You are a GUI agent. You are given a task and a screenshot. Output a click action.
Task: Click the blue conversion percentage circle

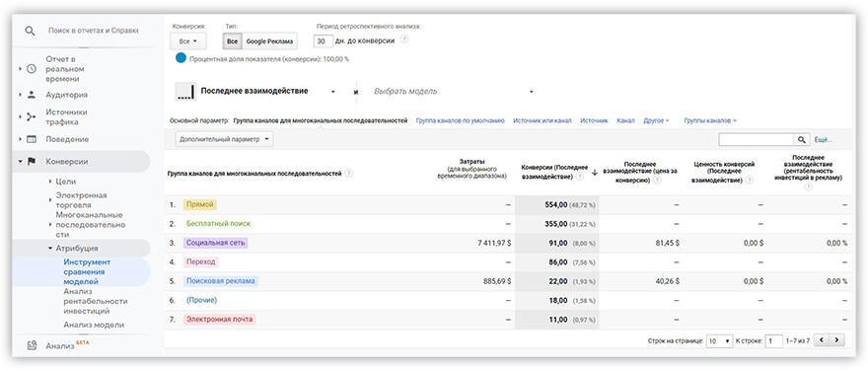pos(181,57)
